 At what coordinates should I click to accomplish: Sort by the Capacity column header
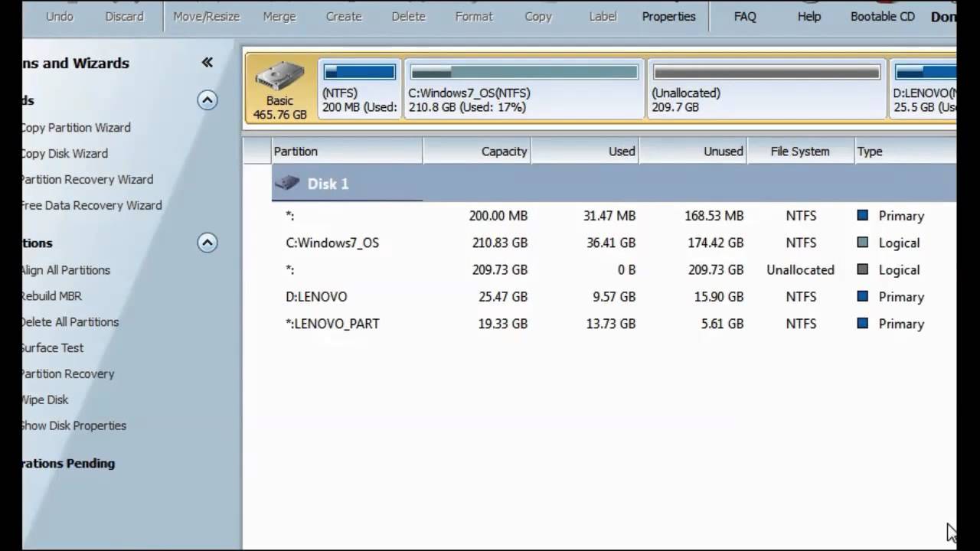coord(503,152)
